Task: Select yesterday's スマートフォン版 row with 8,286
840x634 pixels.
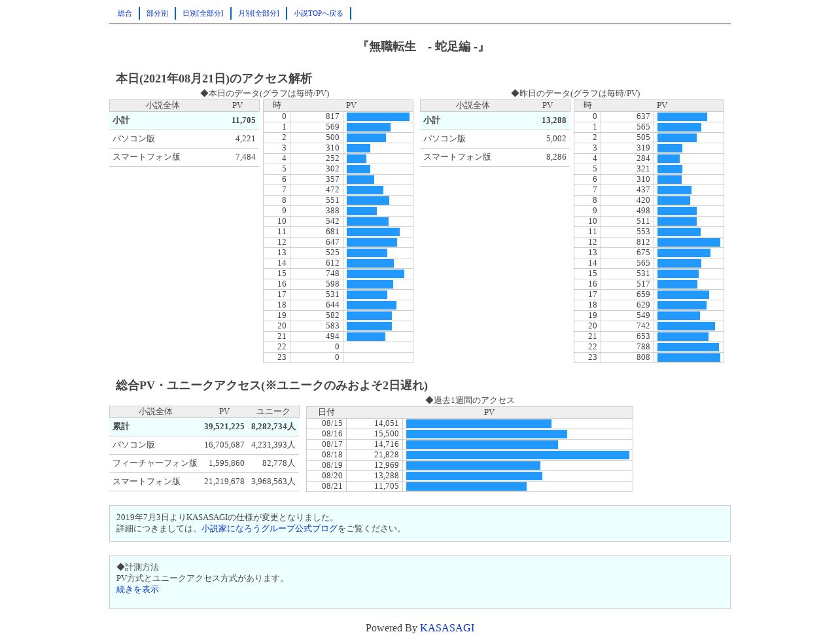Action: (x=495, y=157)
